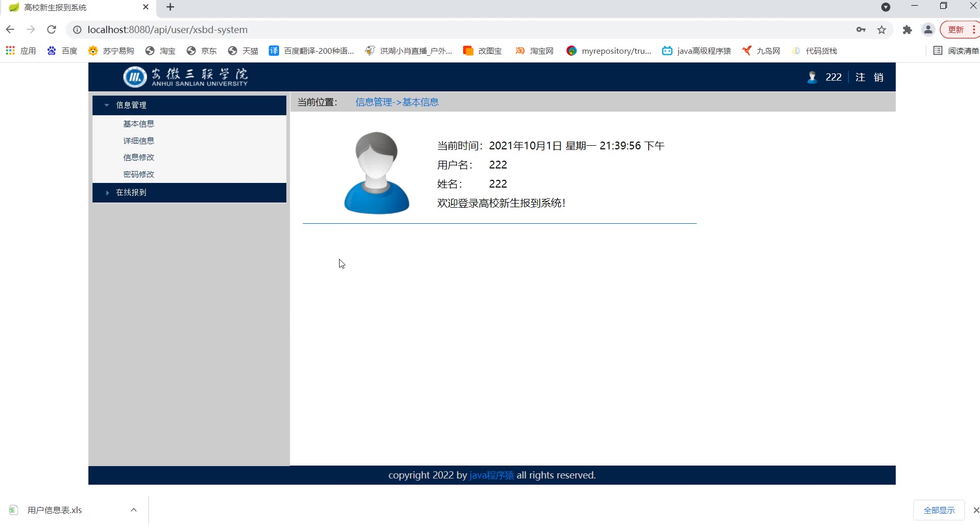Expand the 在线报到 menu section

click(189, 192)
